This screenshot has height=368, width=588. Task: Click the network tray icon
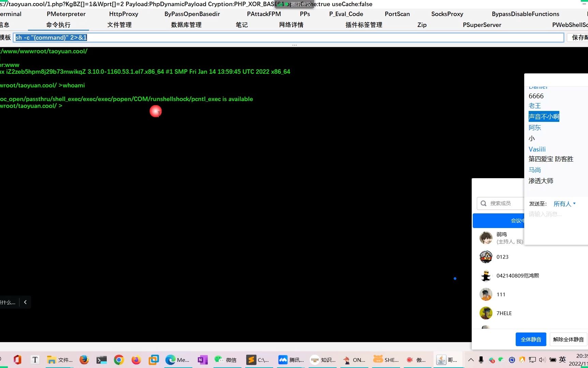[532, 360]
